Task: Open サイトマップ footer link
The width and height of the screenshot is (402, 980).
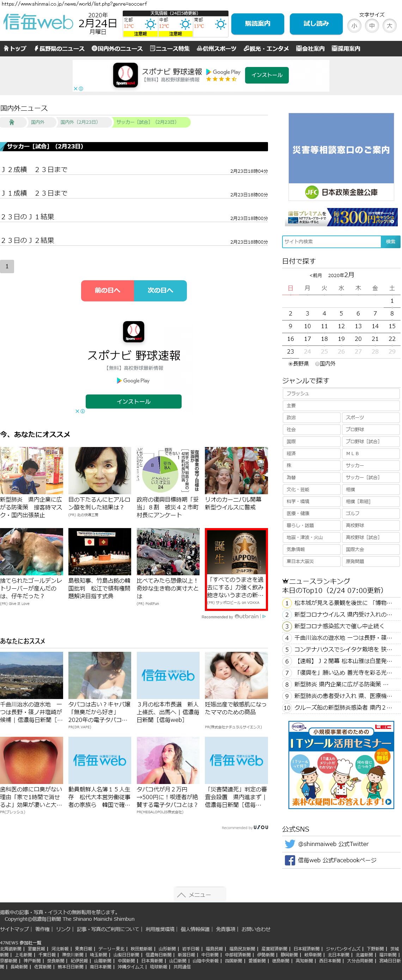Action: (14, 929)
